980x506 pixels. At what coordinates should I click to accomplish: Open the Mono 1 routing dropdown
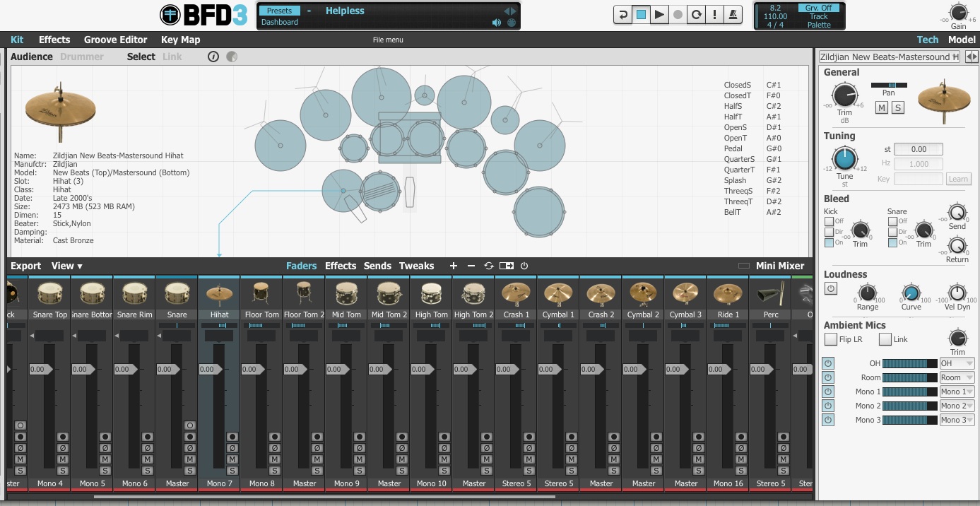click(957, 392)
